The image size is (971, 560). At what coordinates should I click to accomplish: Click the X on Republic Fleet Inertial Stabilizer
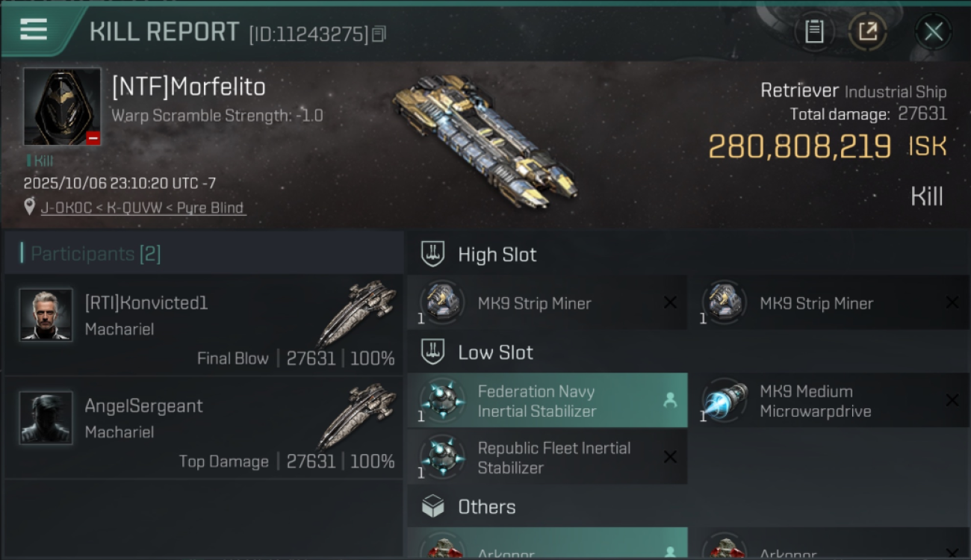coord(670,457)
